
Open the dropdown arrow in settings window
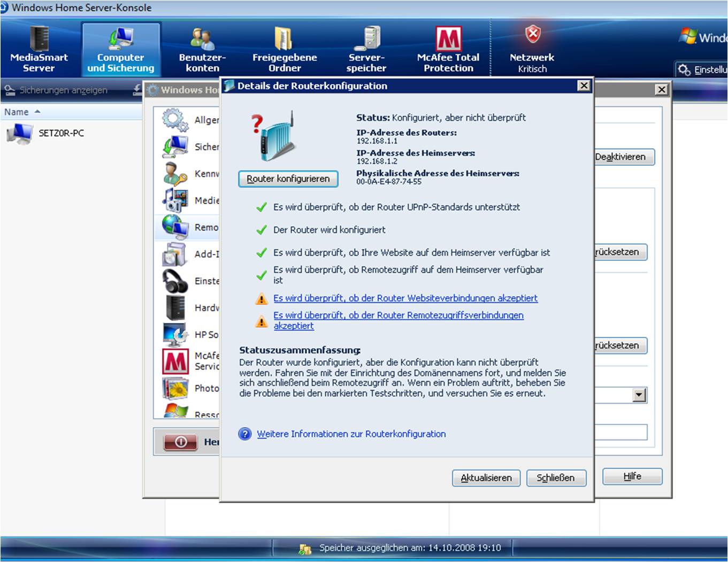[x=639, y=395]
